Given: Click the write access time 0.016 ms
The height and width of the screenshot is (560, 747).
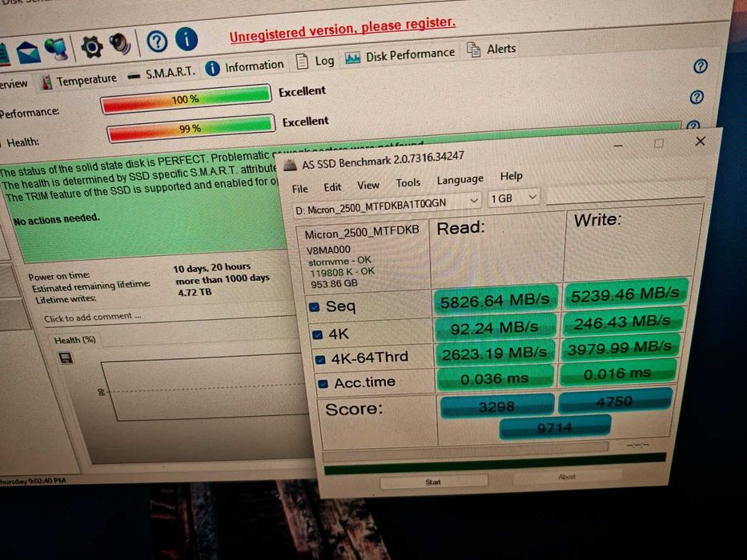Looking at the screenshot, I should [x=617, y=373].
